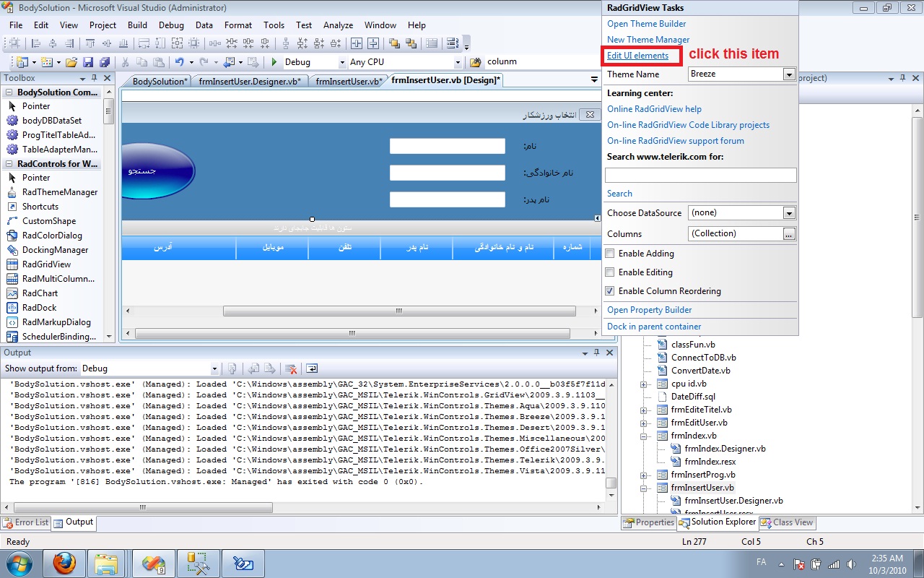
Task: Open Firefox from the taskbar
Action: (x=64, y=563)
